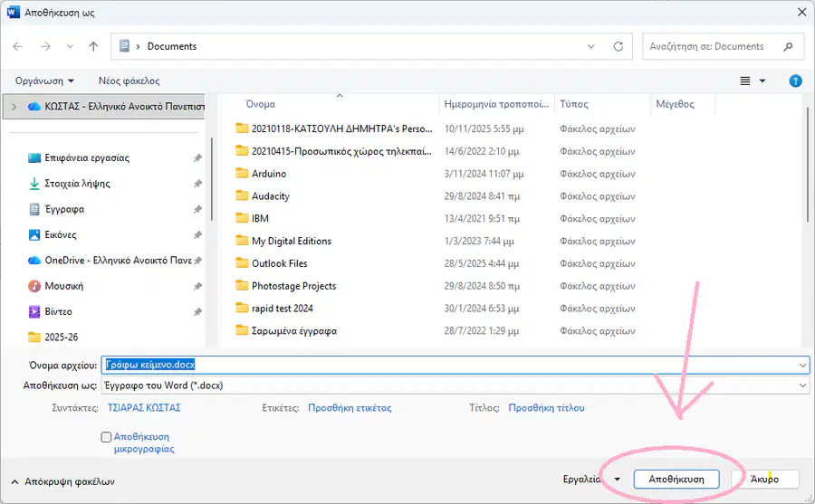Open Επιφάνεια εργασίας in the sidebar

point(87,158)
